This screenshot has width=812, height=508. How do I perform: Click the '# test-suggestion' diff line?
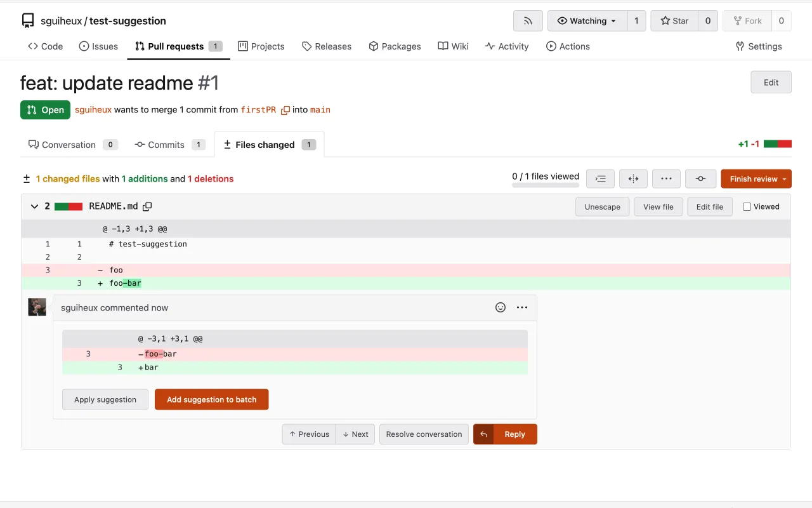coord(406,244)
